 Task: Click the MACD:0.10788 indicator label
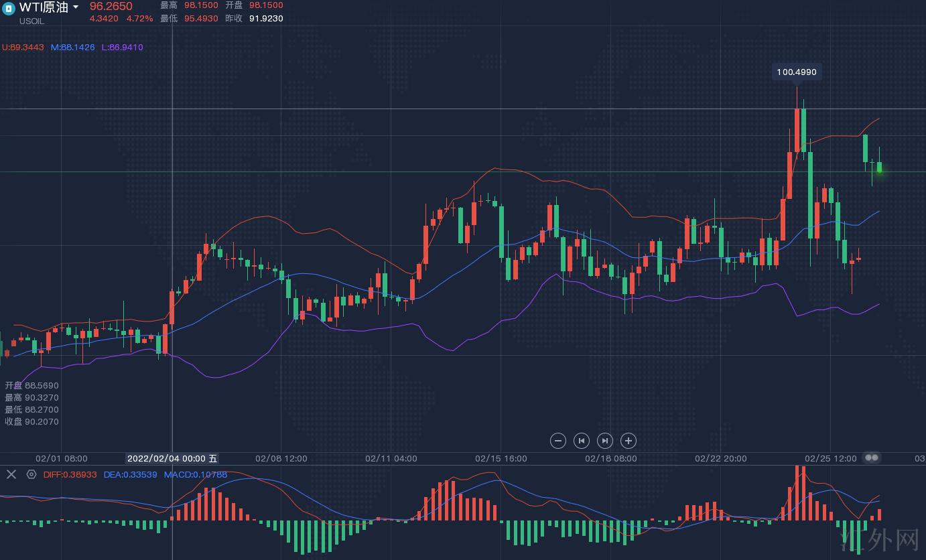click(195, 474)
